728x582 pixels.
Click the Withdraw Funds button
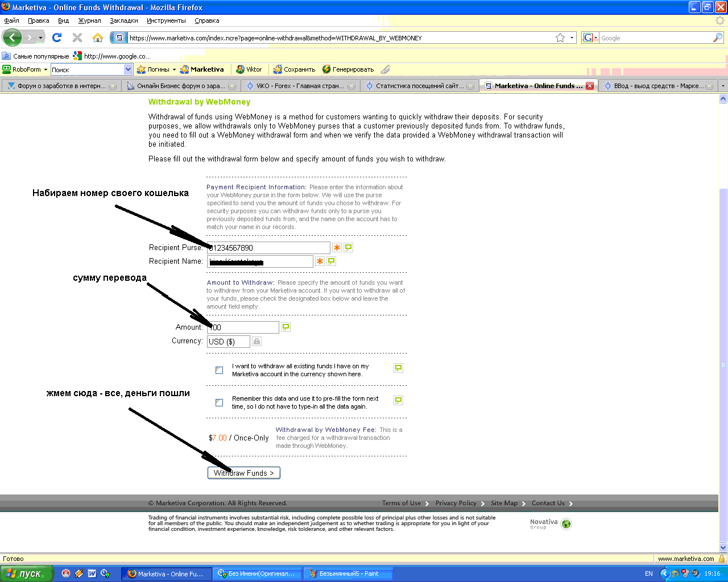pyautogui.click(x=244, y=473)
